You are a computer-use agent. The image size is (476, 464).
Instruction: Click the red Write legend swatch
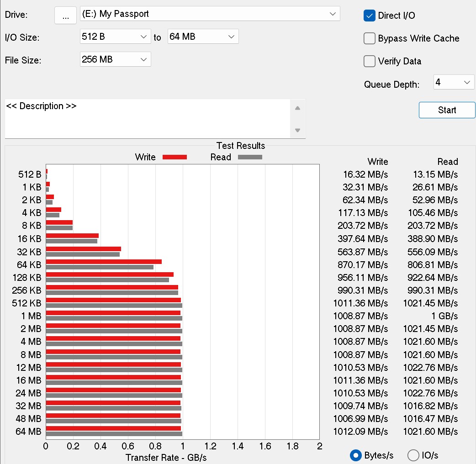[174, 157]
